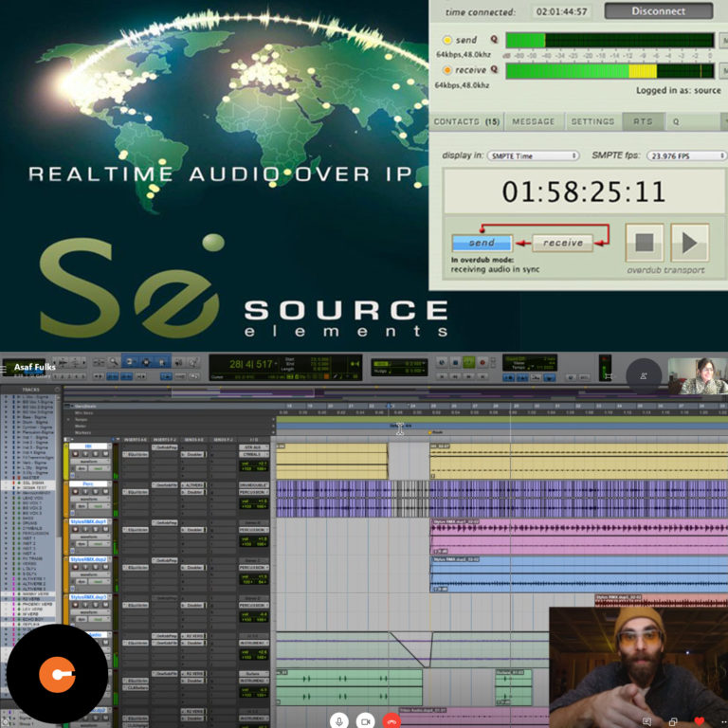This screenshot has width=728, height=728.
Task: Toggle show/hide dot for R2 VERB track
Action: pyautogui.click(x=6, y=599)
